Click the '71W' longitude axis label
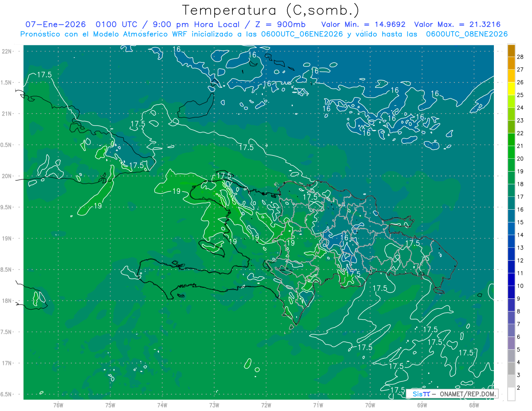532x411 pixels. [318, 405]
